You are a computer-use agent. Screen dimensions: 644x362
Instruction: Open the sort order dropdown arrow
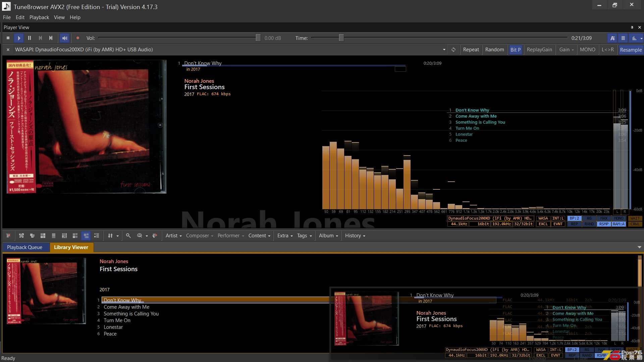coord(117,236)
